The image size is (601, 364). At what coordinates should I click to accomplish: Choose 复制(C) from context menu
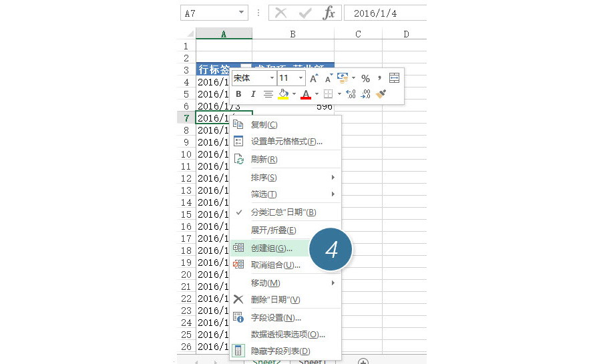[x=286, y=124]
